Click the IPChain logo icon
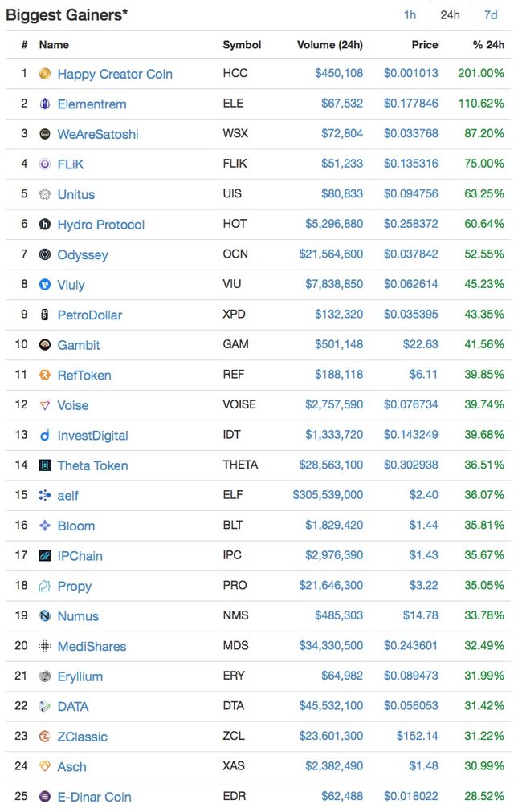 [x=45, y=555]
